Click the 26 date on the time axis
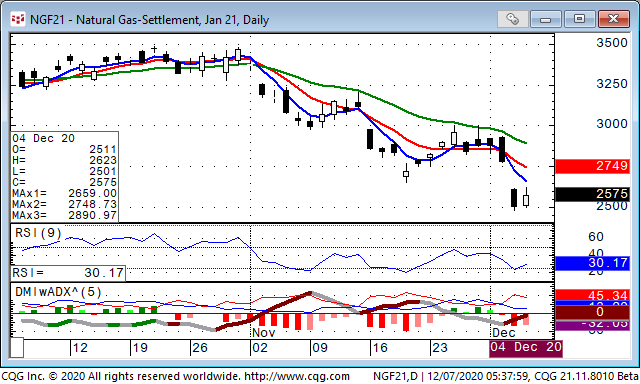Viewport: 640px width, 384px height. (200, 348)
